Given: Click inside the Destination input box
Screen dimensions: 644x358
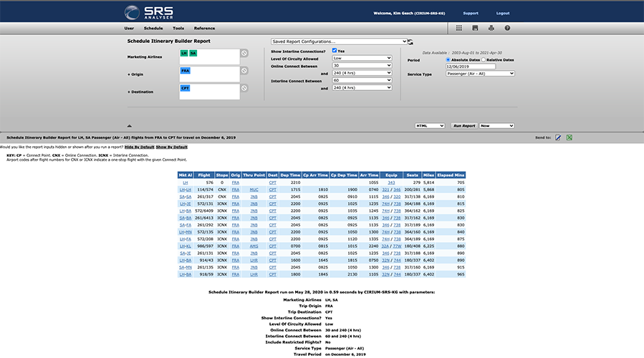Looking at the screenshot, I should coord(209,92).
